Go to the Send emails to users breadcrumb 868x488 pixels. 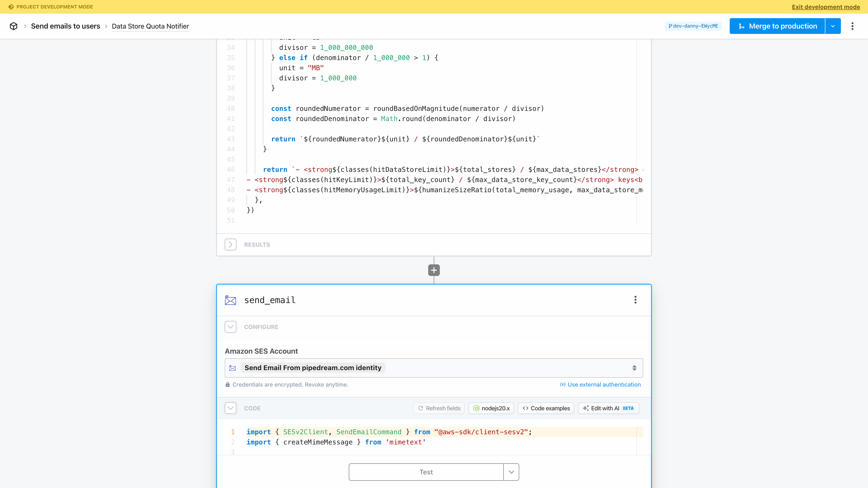[65, 26]
